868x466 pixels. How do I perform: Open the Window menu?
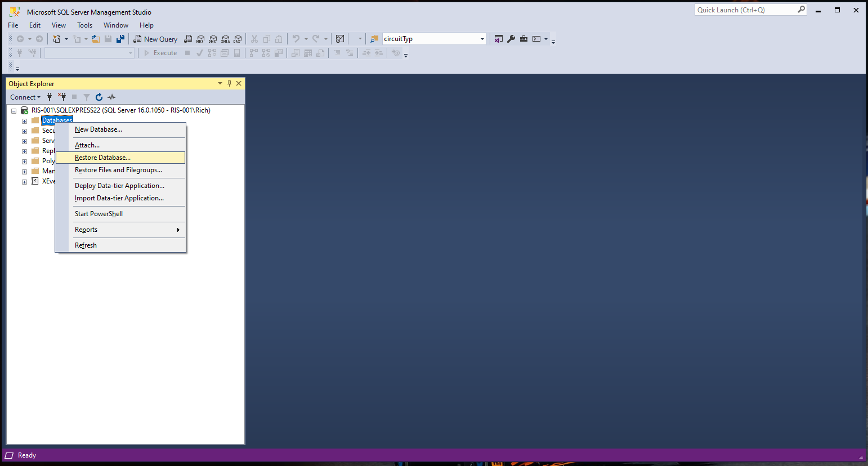click(x=116, y=25)
